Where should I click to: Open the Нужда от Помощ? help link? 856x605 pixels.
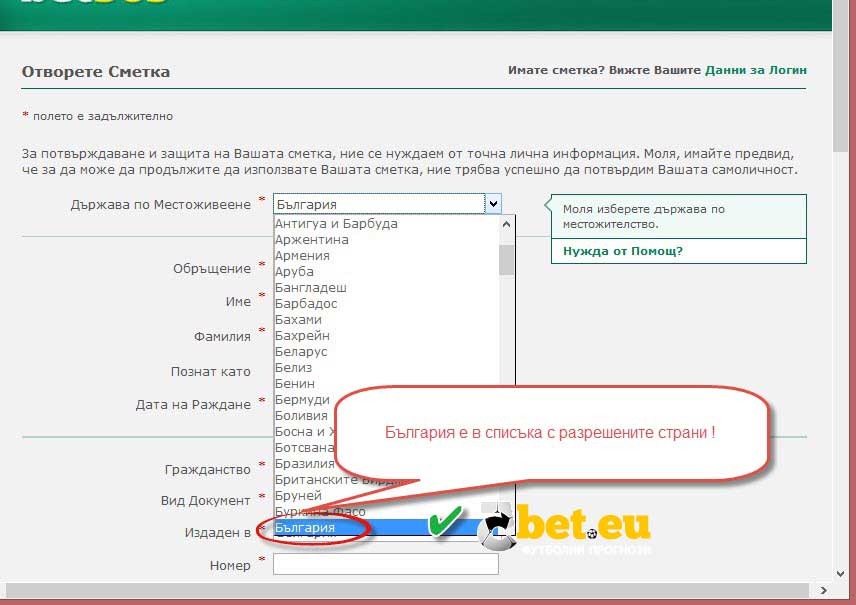click(623, 251)
